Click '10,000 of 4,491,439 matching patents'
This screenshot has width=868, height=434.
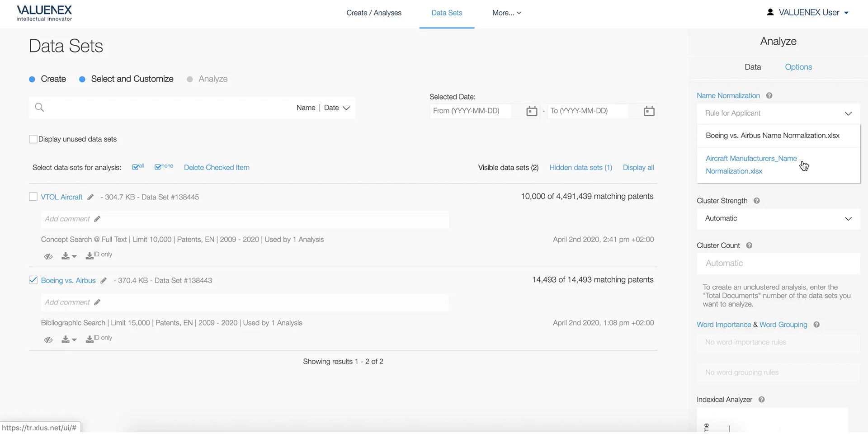pos(587,197)
